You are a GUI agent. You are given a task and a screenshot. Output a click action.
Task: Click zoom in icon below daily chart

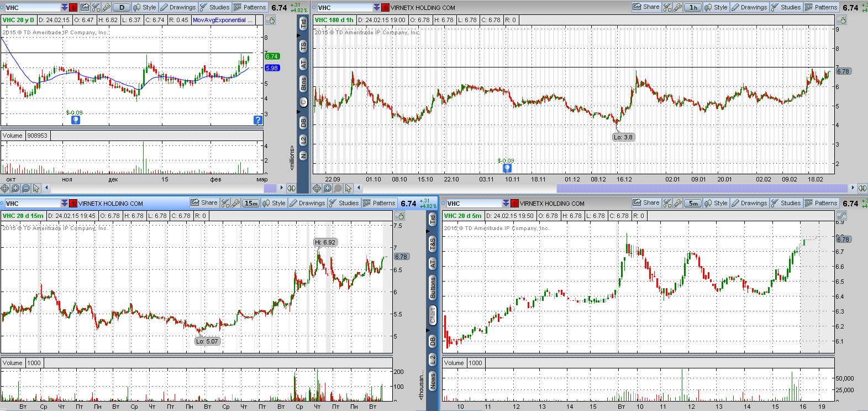15,188
